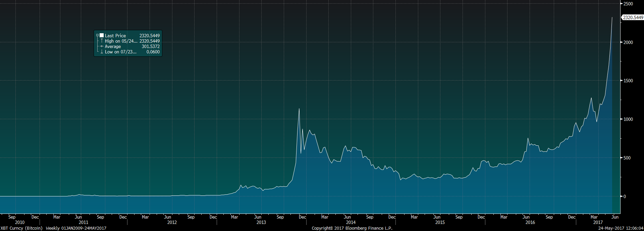
Task: Click the 2017 year label on time axis
Action: click(x=598, y=222)
